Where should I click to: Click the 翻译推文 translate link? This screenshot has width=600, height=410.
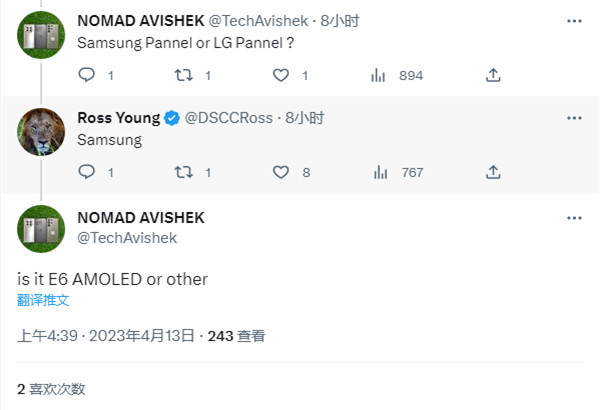43,300
